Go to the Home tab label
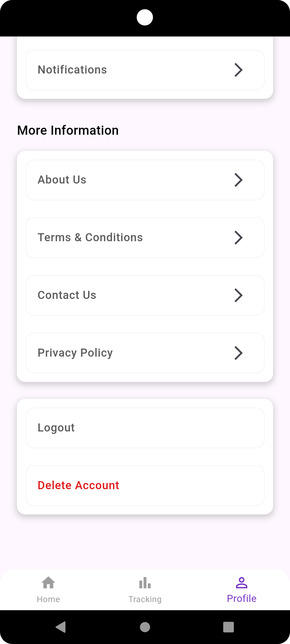The height and width of the screenshot is (644, 290). pyautogui.click(x=48, y=599)
